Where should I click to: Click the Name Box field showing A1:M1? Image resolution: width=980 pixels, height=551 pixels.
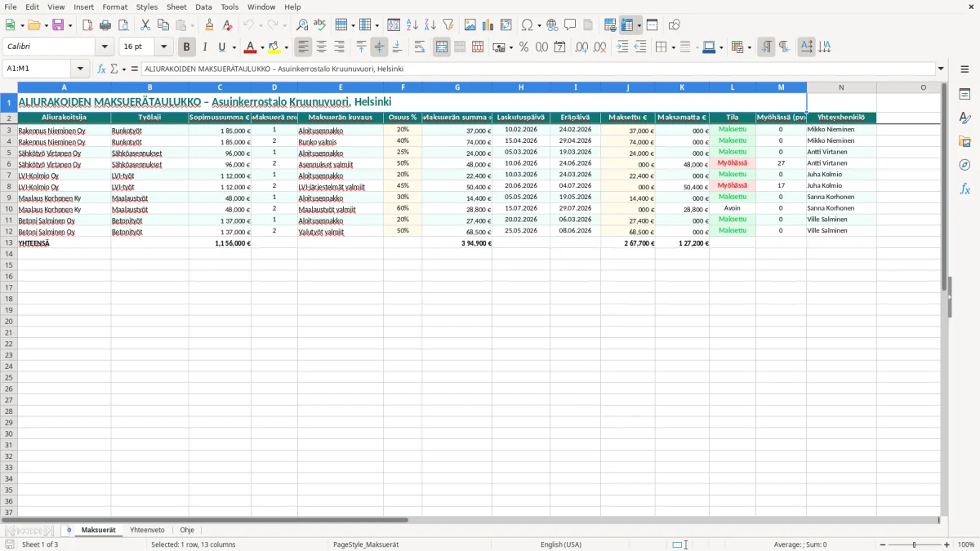pos(38,69)
